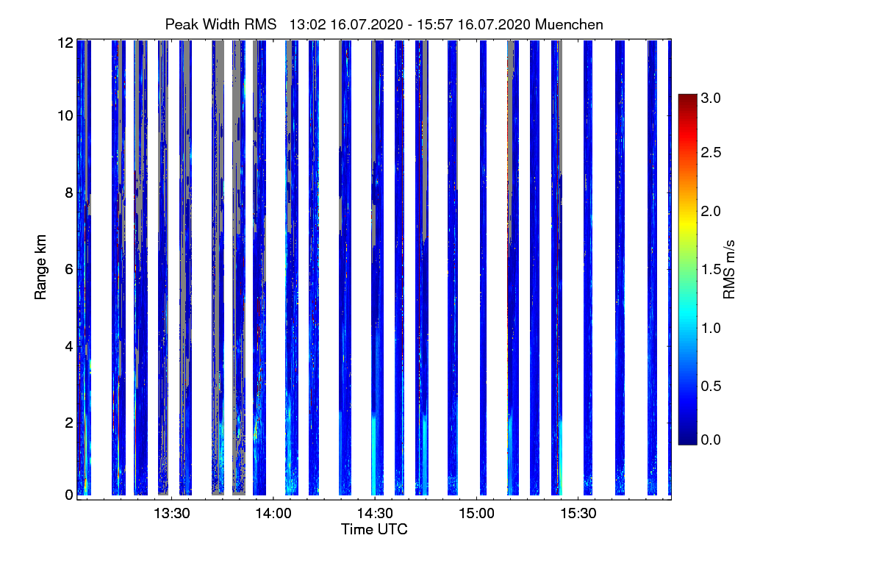Viewport: 882px width, 588px height.
Task: Click the 14:00 time tick label
Action: coord(273,513)
